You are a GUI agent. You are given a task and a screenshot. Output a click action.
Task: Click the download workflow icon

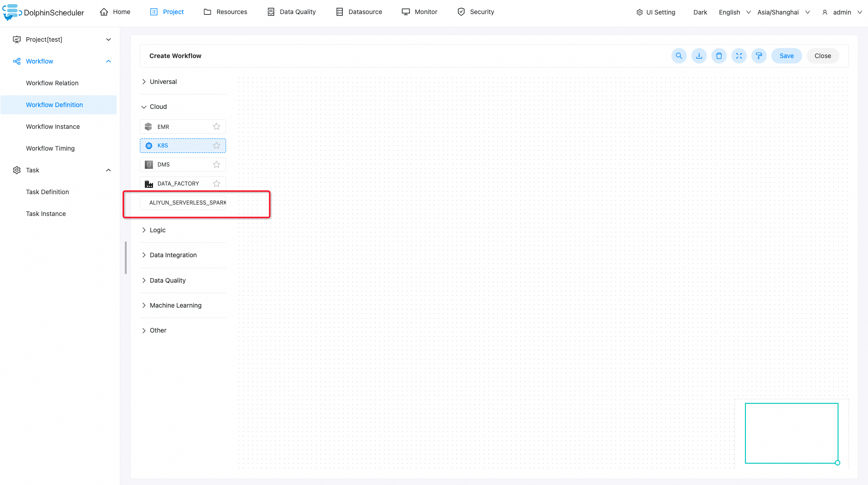[699, 56]
